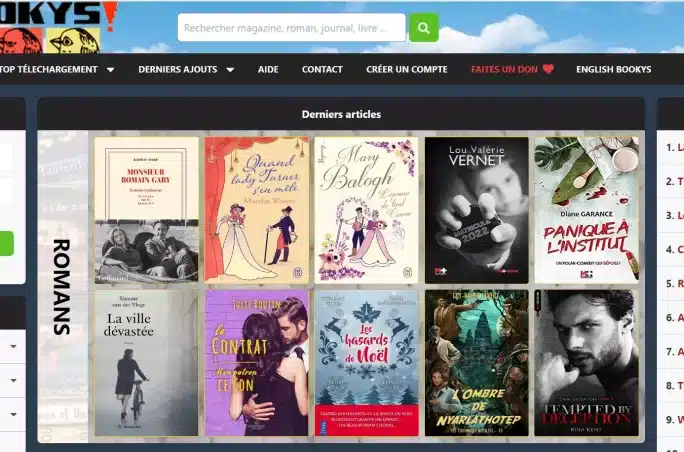Open Les hasards de Noël cover

[x=366, y=363]
